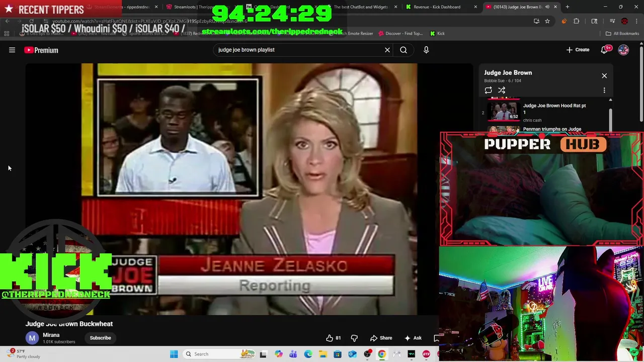Start voice search with the microphone
This screenshot has height=362, width=644.
point(426,50)
